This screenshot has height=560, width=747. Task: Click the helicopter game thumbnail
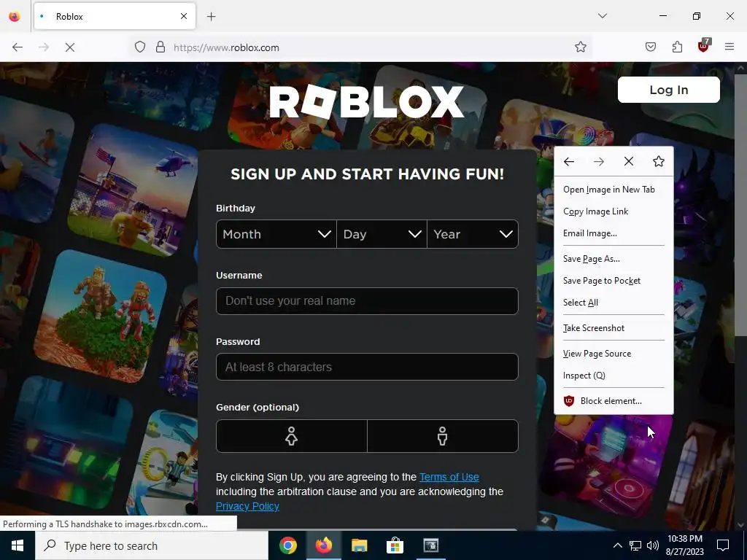click(x=133, y=189)
